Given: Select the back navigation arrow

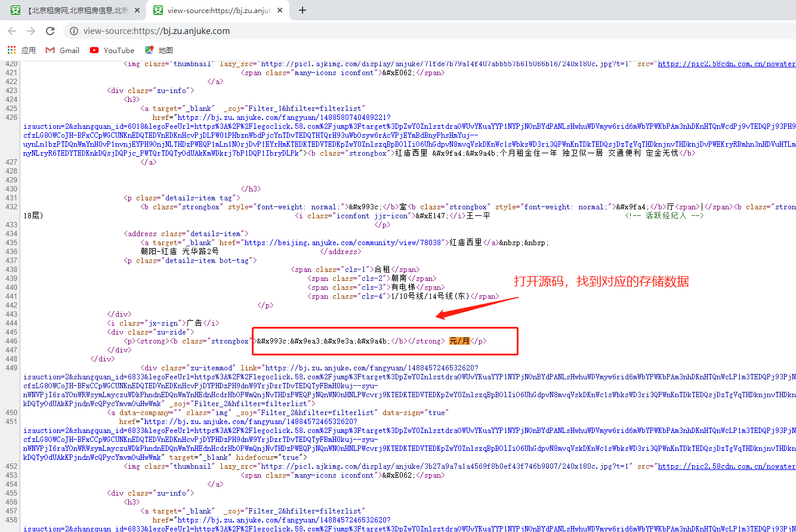Looking at the screenshot, I should 12,30.
